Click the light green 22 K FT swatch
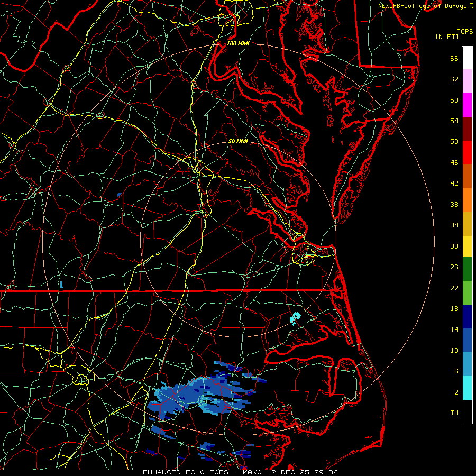This screenshot has width=476, height=476. [467, 293]
